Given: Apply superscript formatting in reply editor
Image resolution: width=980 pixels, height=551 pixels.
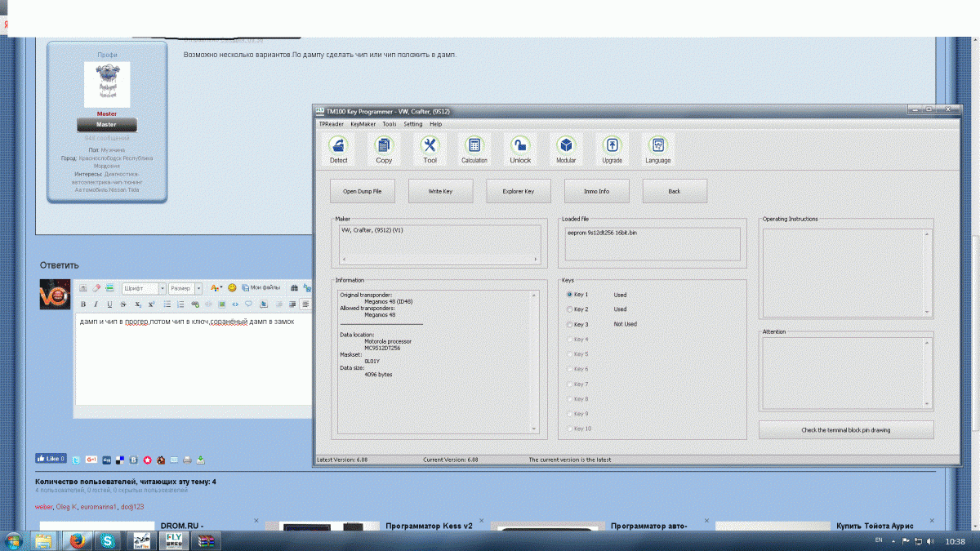Looking at the screenshot, I should point(151,304).
